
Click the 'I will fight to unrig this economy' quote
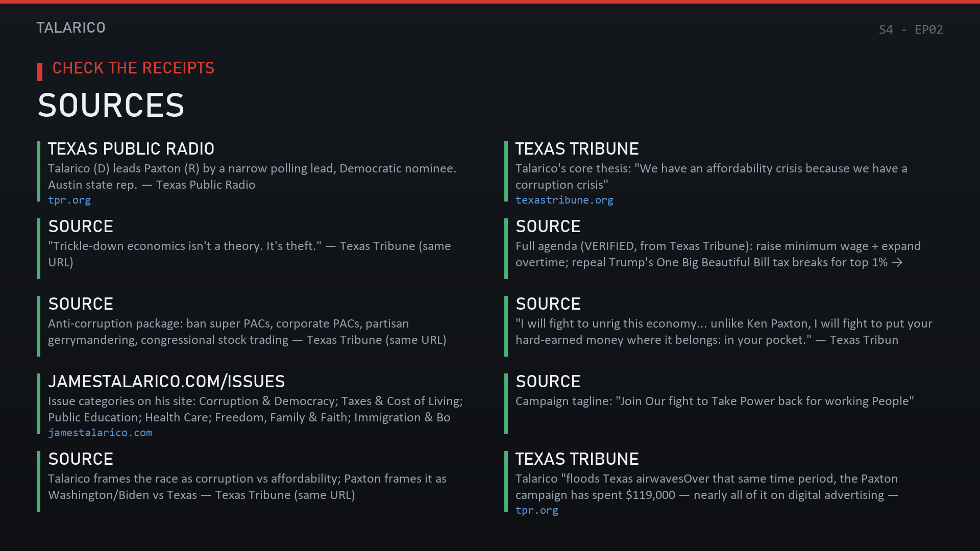724,332
